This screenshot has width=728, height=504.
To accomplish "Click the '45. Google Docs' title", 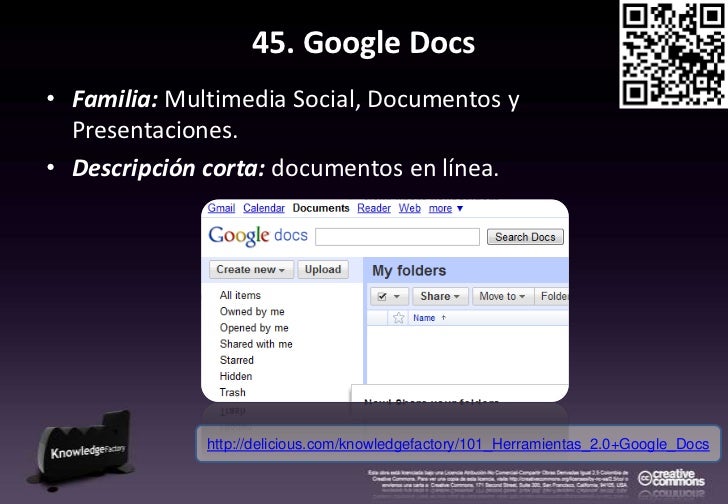I will [364, 43].
